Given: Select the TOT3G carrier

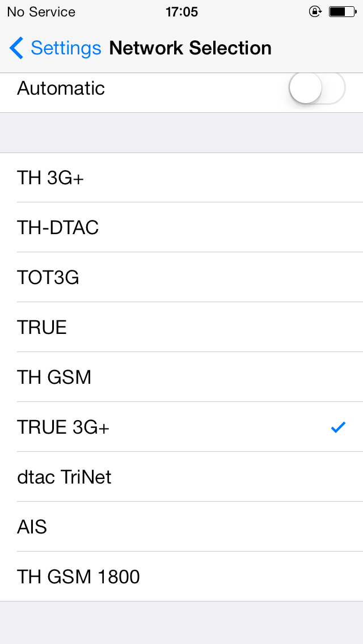Looking at the screenshot, I should coord(181,277).
